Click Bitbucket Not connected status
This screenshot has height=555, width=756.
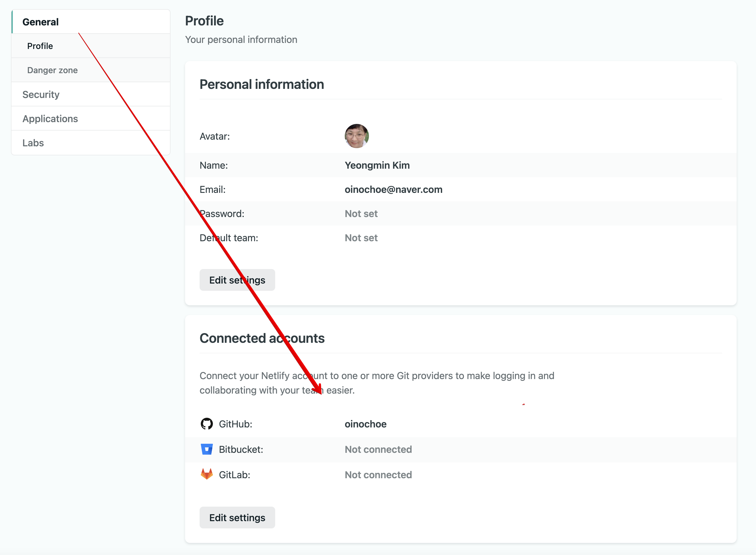coord(378,449)
